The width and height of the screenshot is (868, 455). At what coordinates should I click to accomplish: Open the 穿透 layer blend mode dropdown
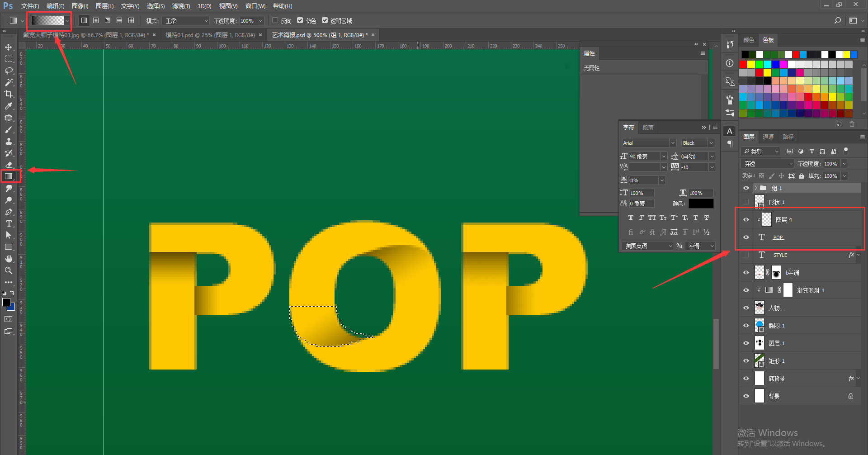768,164
